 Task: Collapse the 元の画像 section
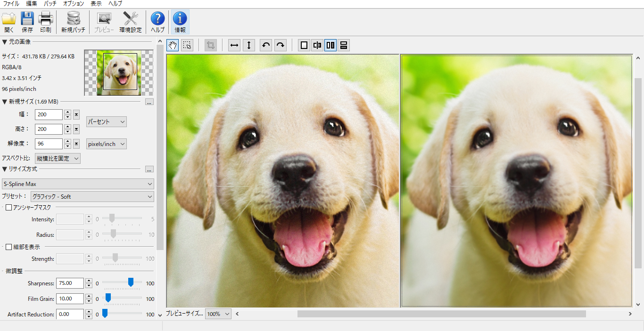(x=5, y=42)
